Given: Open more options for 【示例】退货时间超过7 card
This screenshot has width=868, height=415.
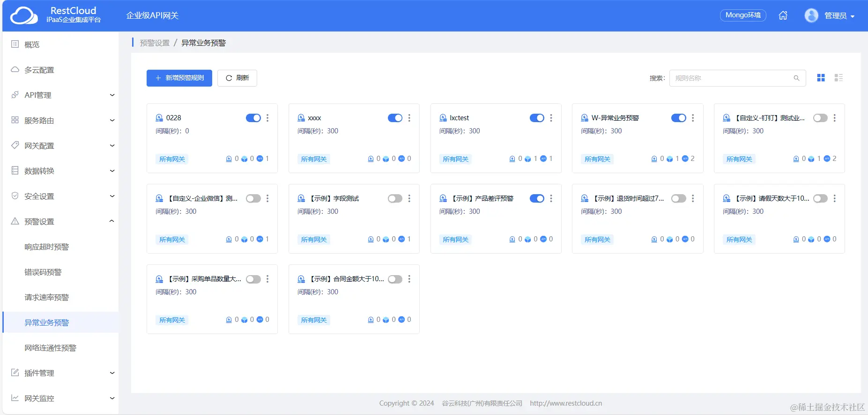Looking at the screenshot, I should point(693,198).
